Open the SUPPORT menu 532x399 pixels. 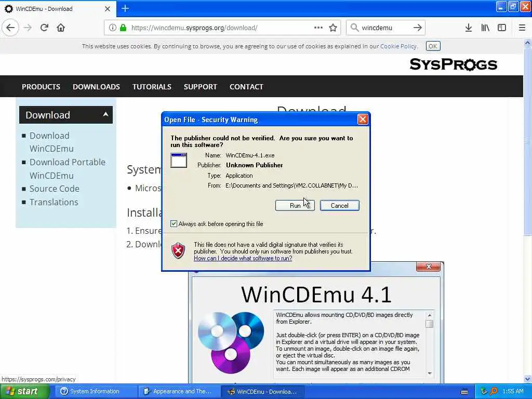coord(201,87)
